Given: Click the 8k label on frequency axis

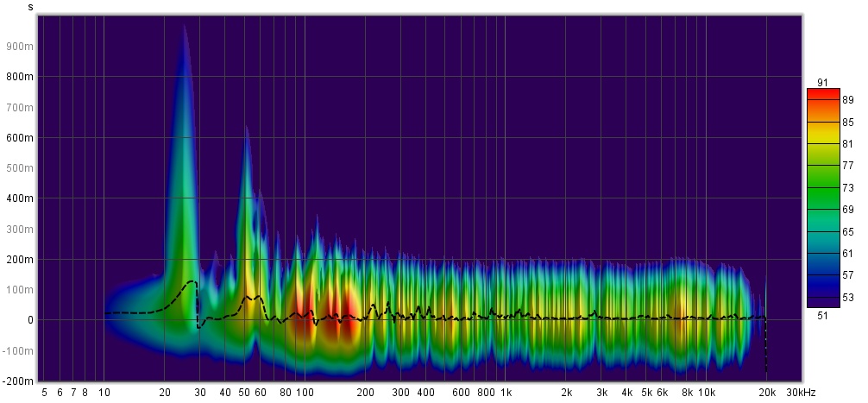Looking at the screenshot, I should tap(687, 393).
